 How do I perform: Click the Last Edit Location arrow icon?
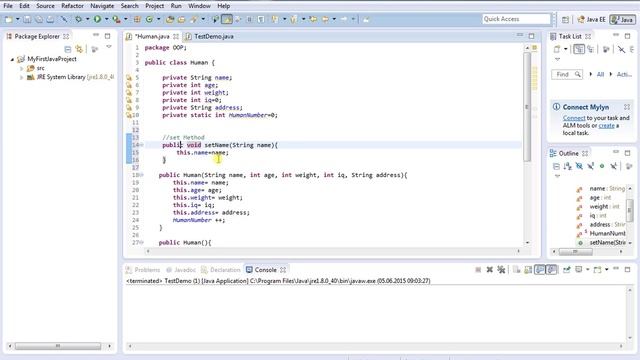(313, 19)
